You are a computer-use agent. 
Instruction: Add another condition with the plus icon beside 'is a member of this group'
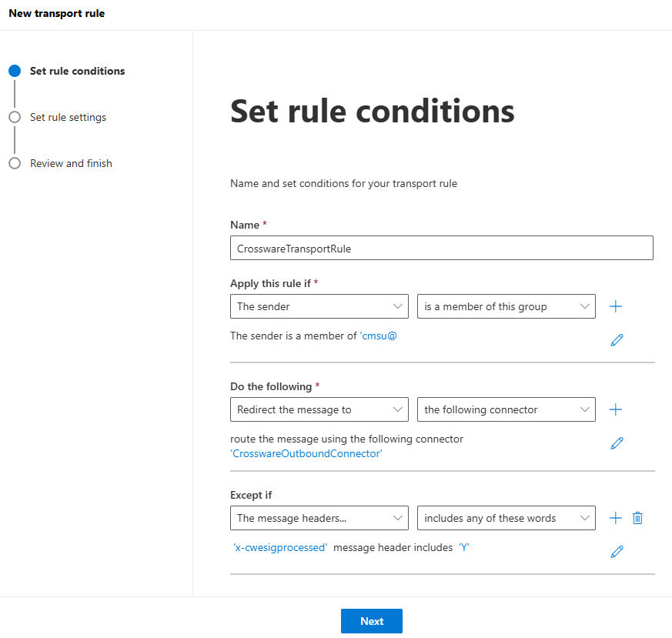pos(615,306)
